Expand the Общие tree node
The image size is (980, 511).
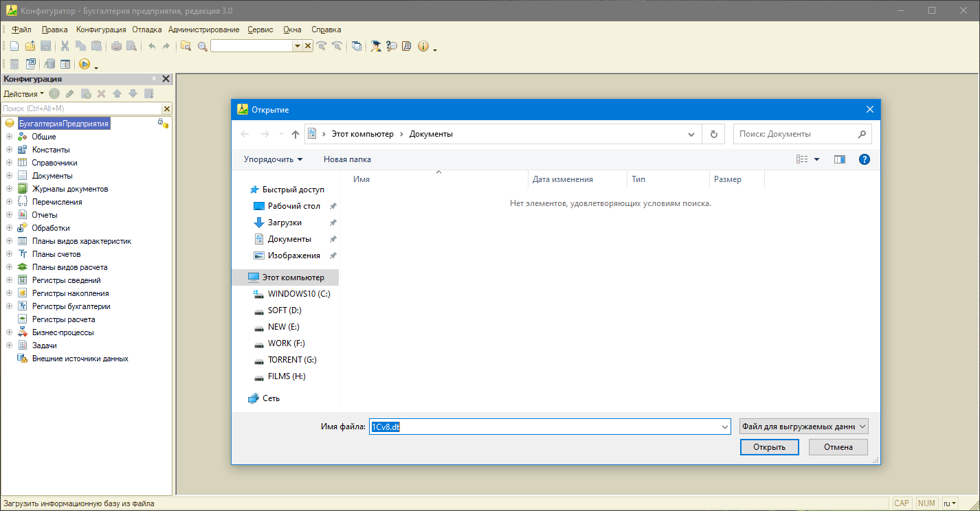coord(10,137)
